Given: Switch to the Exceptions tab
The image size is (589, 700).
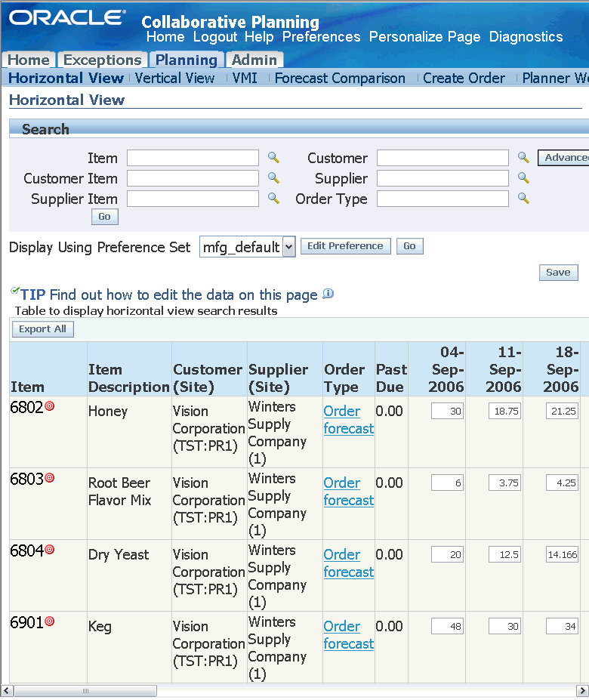Looking at the screenshot, I should (102, 60).
